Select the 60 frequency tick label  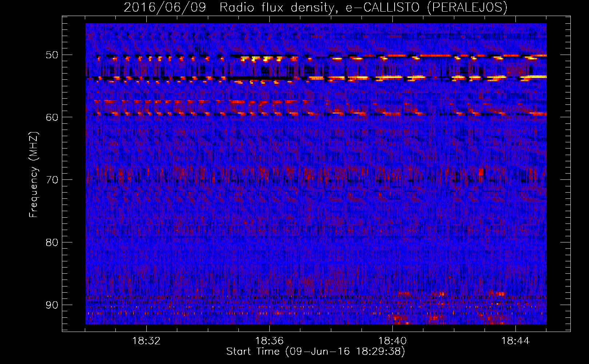click(x=52, y=117)
